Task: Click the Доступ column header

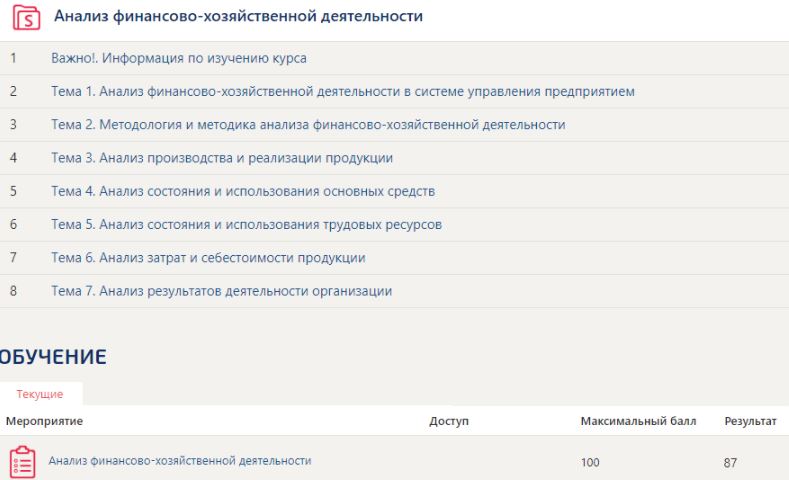Action: (449, 421)
